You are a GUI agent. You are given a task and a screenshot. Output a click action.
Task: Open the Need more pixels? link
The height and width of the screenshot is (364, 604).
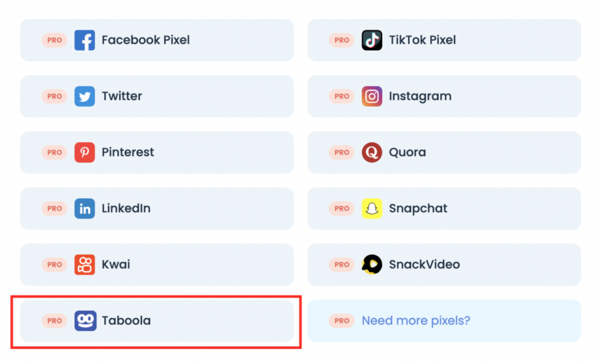(416, 320)
